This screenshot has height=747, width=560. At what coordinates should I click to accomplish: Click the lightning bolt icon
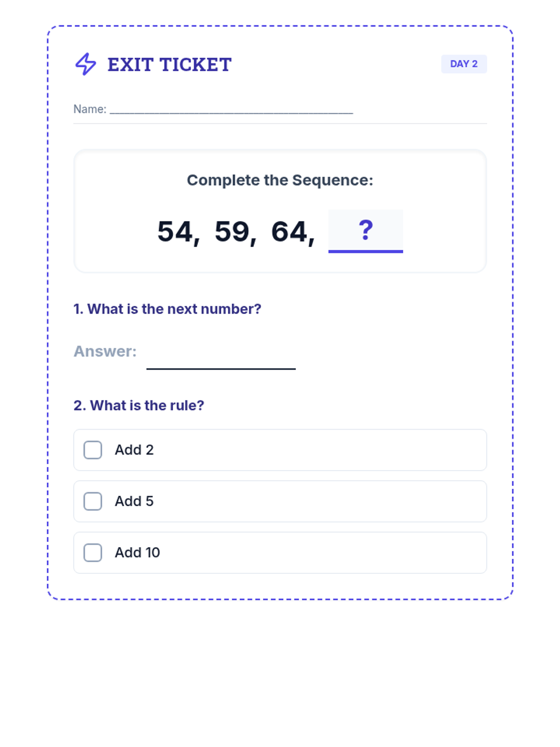[x=86, y=64]
